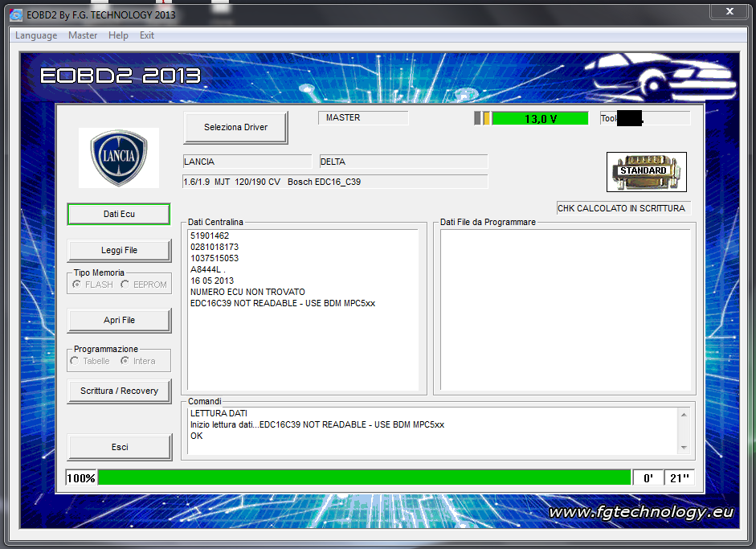756x549 pixels.
Task: Click the Esci button
Action: click(120, 447)
